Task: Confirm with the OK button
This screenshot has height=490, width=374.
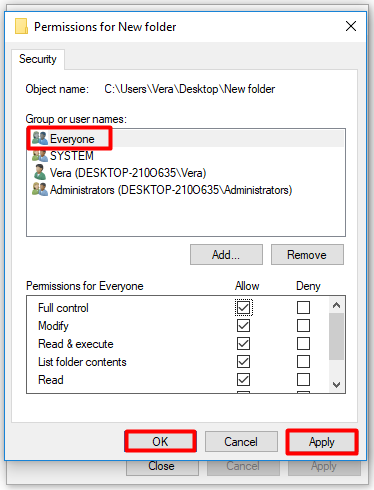Action: click(x=160, y=442)
